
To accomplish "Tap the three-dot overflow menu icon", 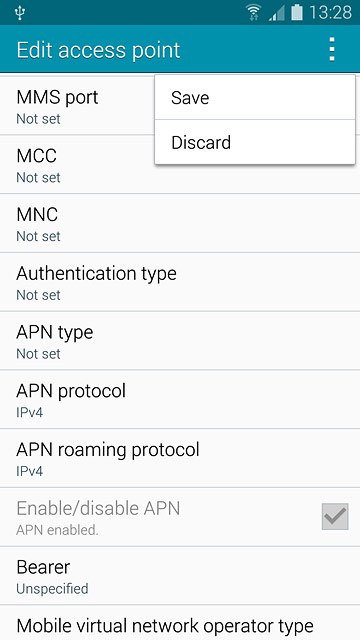I will (x=332, y=49).
